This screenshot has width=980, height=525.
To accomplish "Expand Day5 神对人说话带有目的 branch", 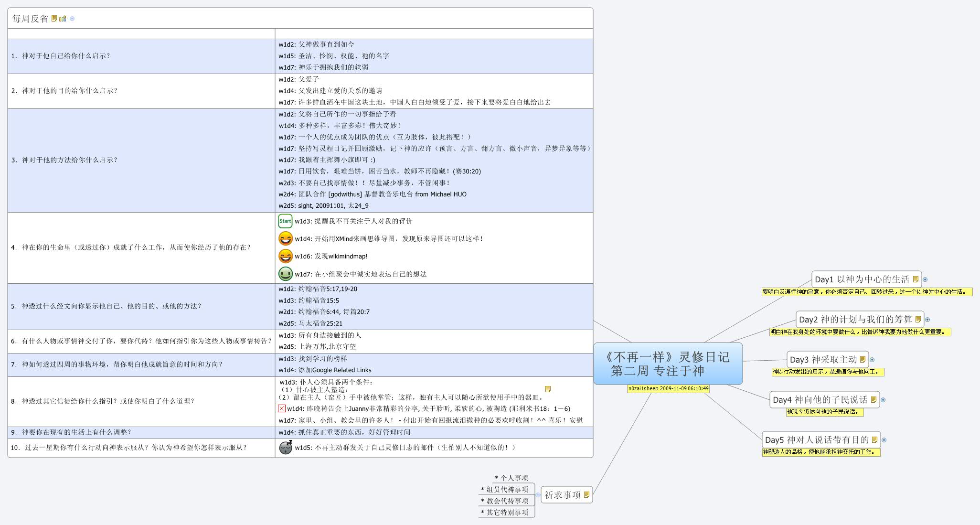I will (884, 440).
